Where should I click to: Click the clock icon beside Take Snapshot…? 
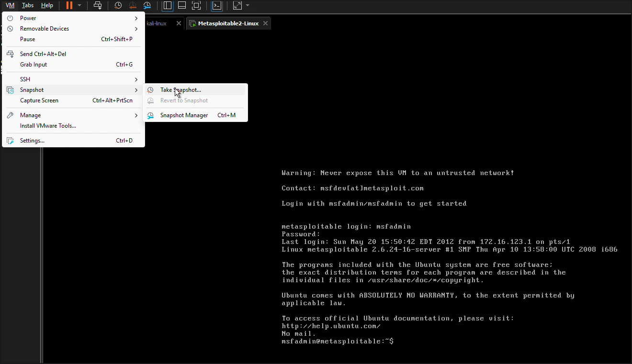coord(150,90)
